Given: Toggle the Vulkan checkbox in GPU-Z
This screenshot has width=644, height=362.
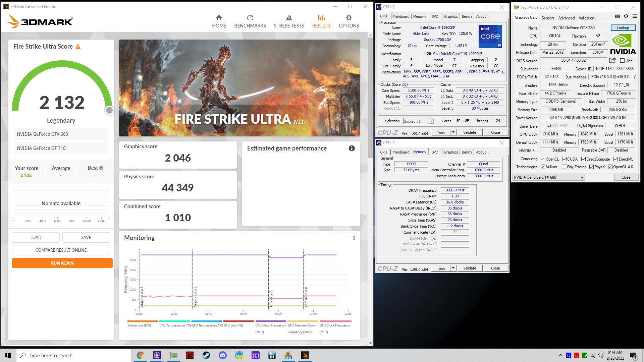Looking at the screenshot, I should pyautogui.click(x=543, y=167).
